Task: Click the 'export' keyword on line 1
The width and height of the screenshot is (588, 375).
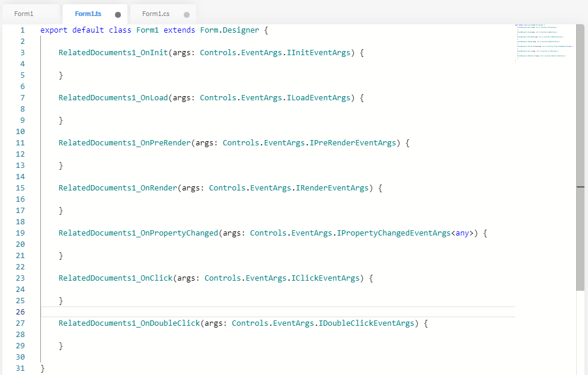Action: point(54,30)
